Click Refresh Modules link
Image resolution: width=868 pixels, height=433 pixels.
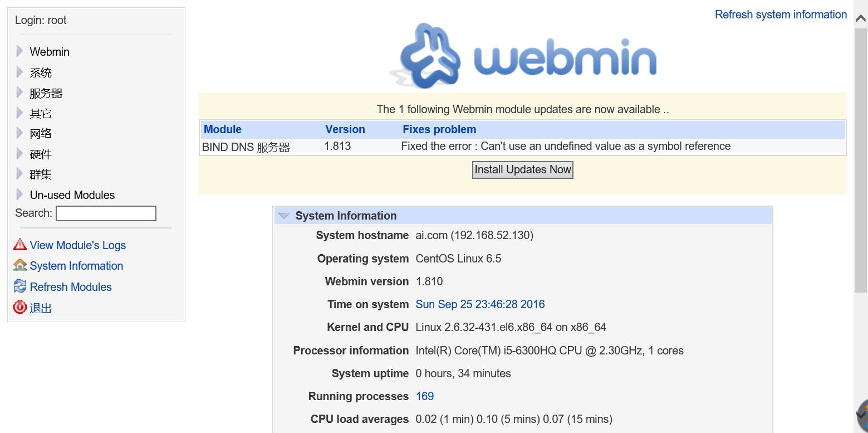71,287
